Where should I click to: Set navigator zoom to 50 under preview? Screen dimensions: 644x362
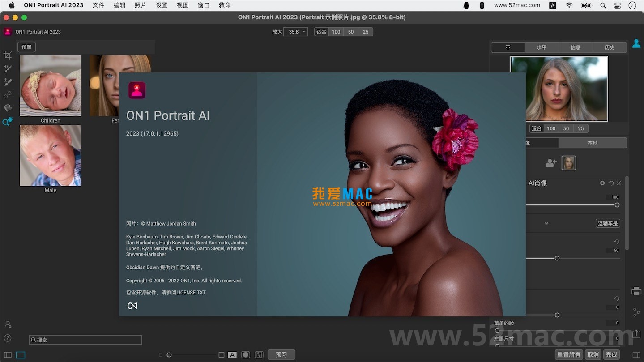pyautogui.click(x=566, y=128)
